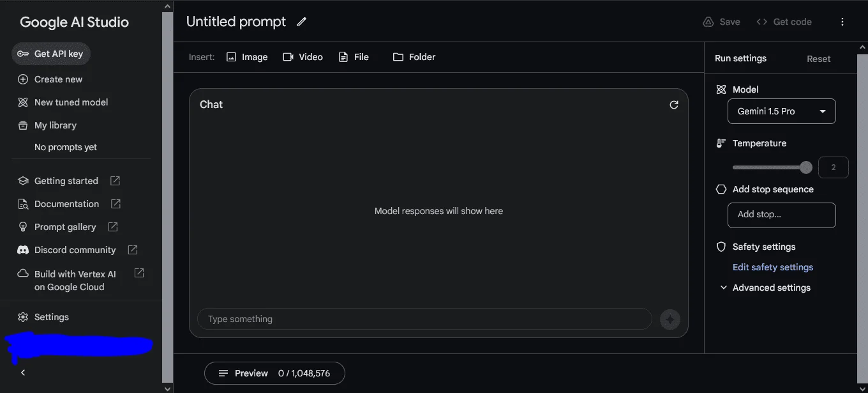Viewport: 868px width, 393px height.
Task: Click the sparkle run button
Action: (670, 319)
